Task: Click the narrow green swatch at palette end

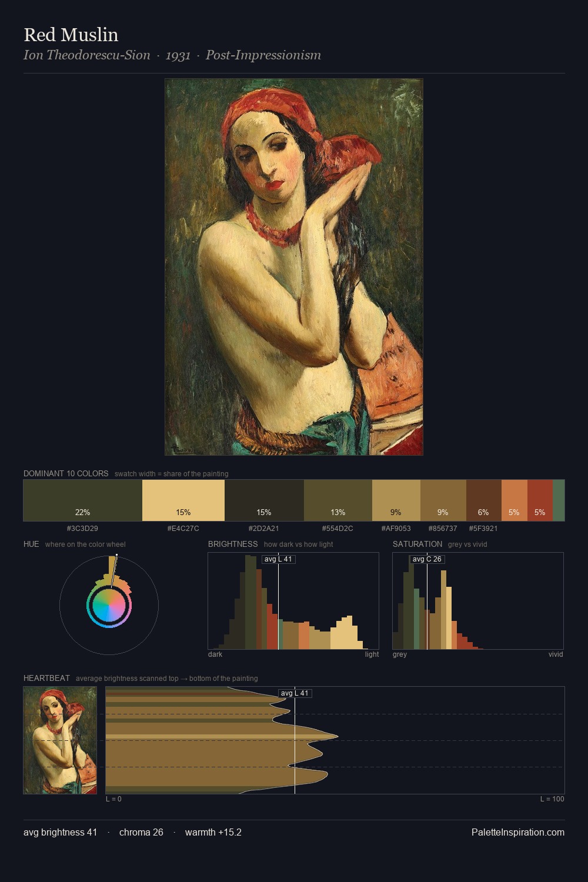Action: (559, 500)
